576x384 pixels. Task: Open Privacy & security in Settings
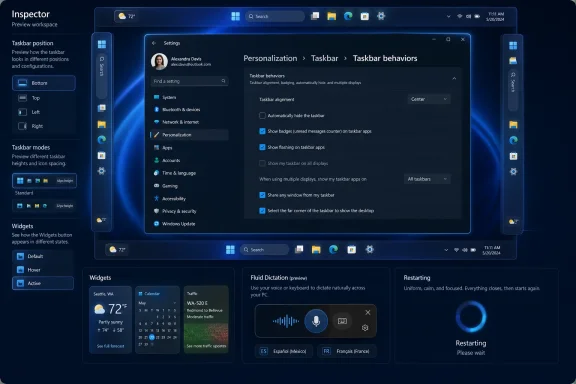[190, 211]
